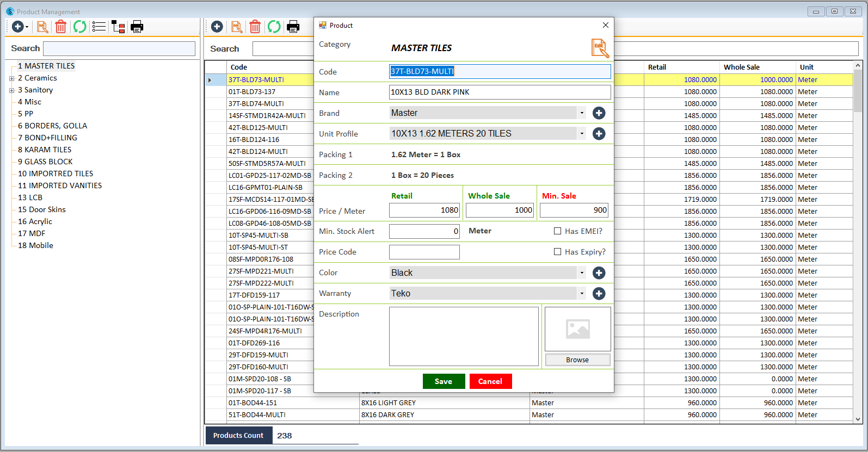Add new color with plus icon

click(599, 273)
